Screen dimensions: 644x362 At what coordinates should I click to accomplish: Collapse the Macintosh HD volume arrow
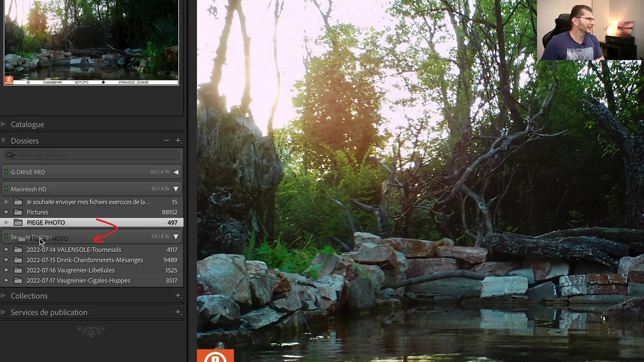pyautogui.click(x=176, y=189)
